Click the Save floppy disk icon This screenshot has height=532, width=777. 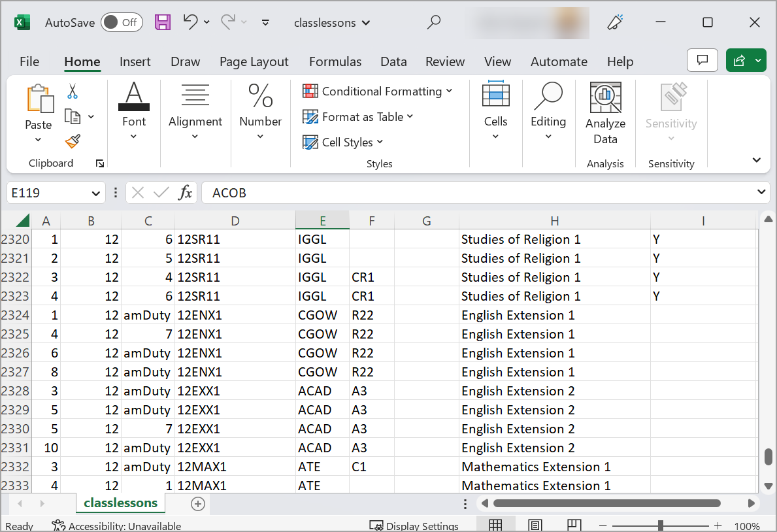(x=163, y=22)
